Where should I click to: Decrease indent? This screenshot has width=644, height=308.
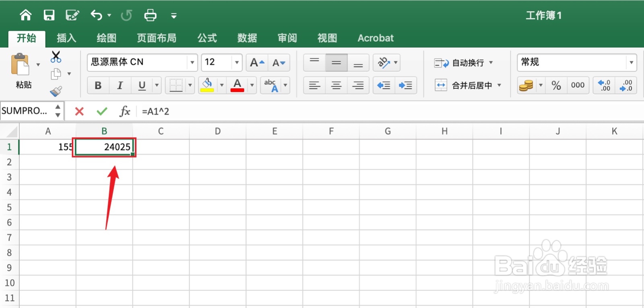pos(384,85)
